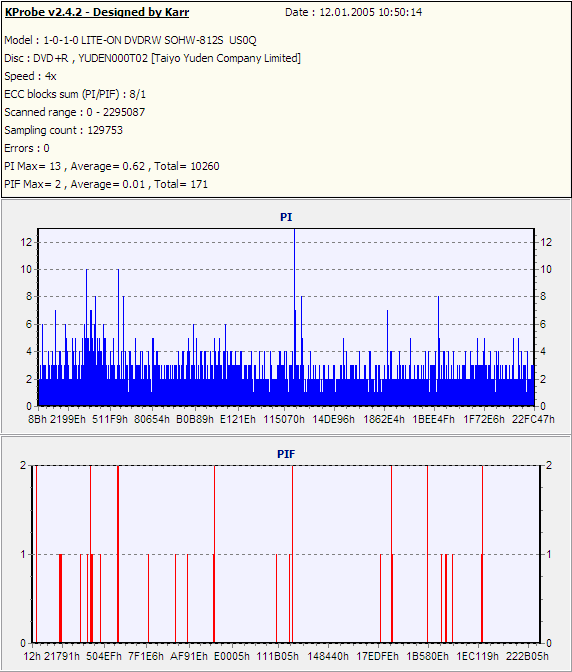Click the KProbe v2.4.2 title heading
Screen dimensions: 572x672
click(x=97, y=12)
